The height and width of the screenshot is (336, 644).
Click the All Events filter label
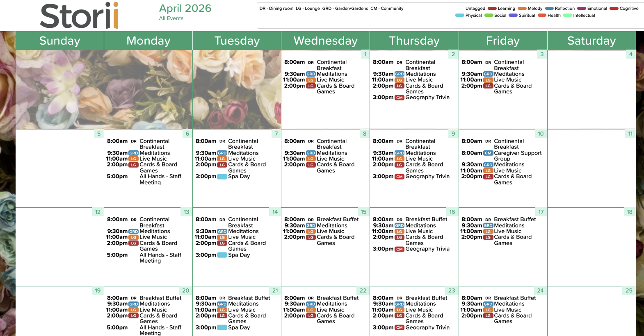point(171,18)
